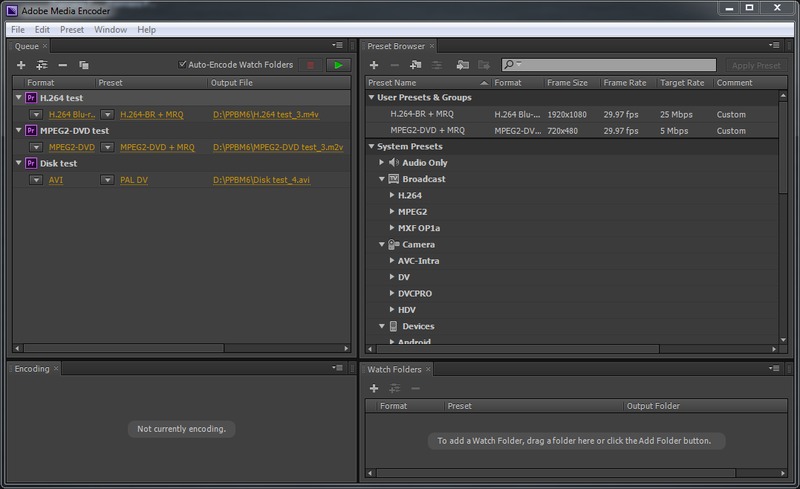Image resolution: width=800 pixels, height=489 pixels.
Task: Click the Add Output icon in Queue toolbar
Action: point(42,65)
